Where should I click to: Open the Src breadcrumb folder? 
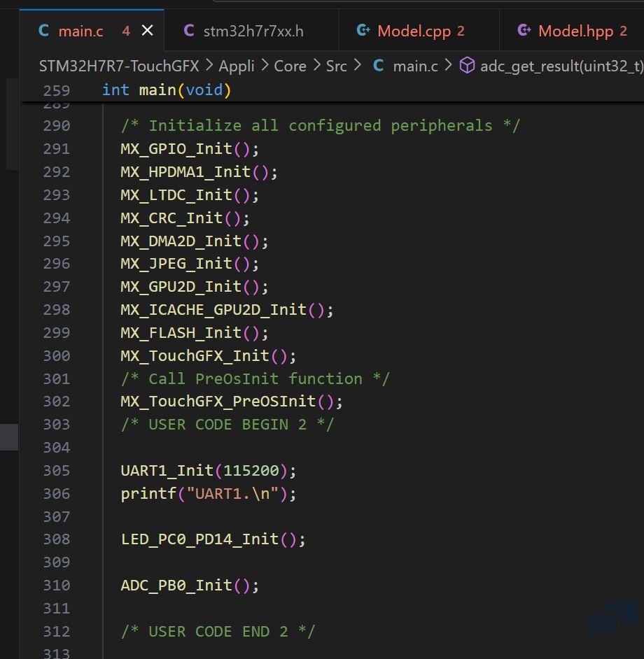point(336,66)
